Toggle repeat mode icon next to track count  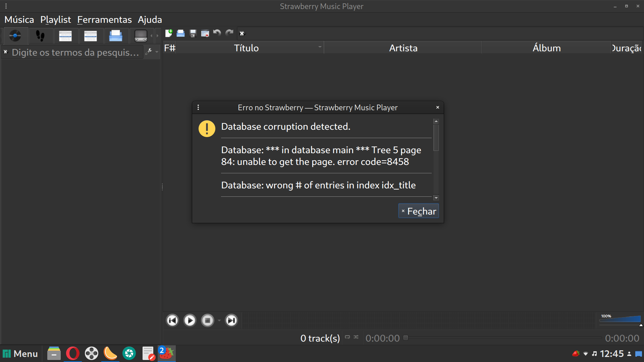tap(347, 337)
